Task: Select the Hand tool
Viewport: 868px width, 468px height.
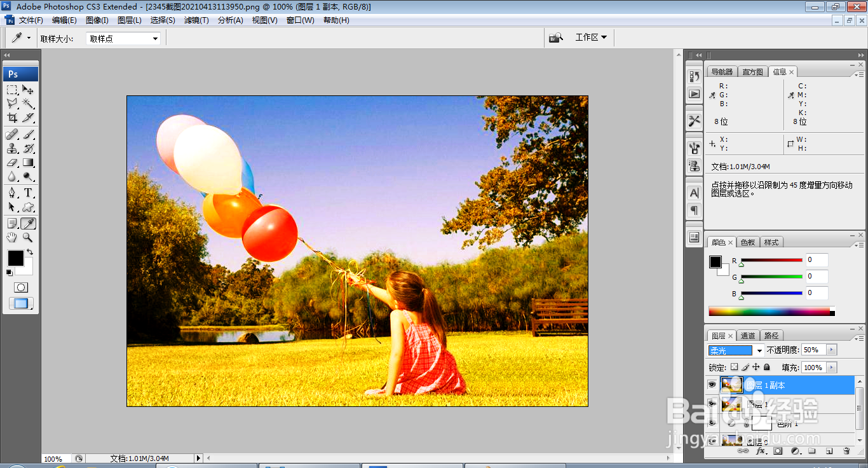Action: [x=13, y=237]
